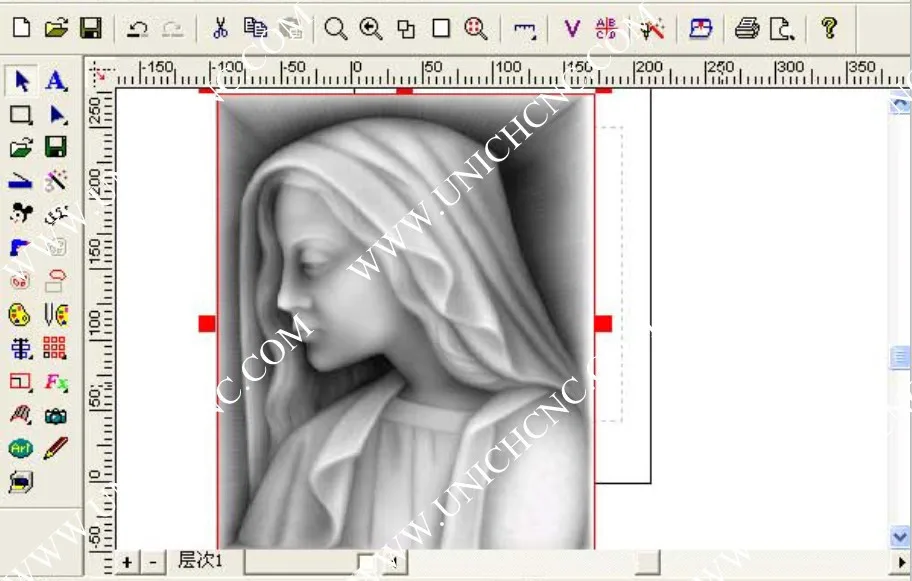
Task: Copy the selected object
Action: [255, 27]
